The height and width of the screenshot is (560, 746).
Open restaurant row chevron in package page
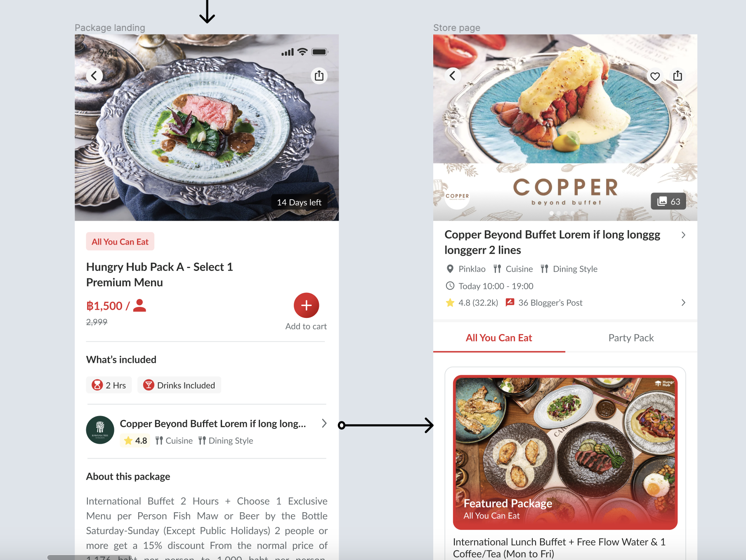324,424
